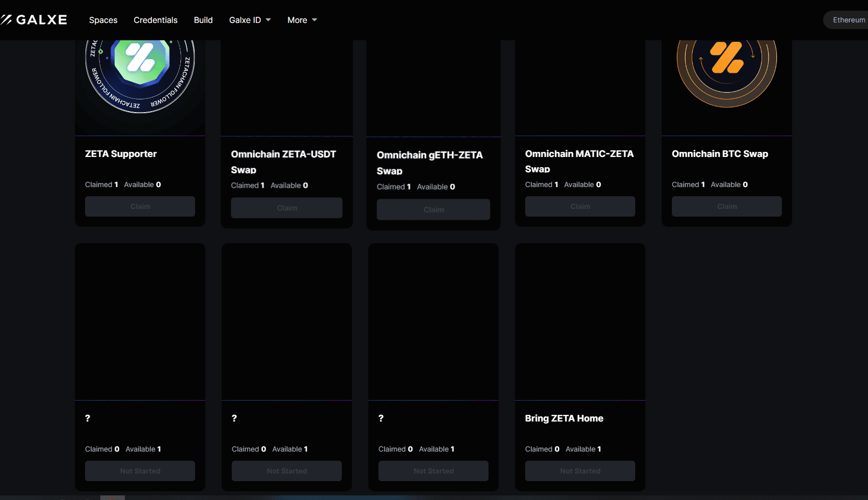Go to the Credentials page

(x=155, y=20)
